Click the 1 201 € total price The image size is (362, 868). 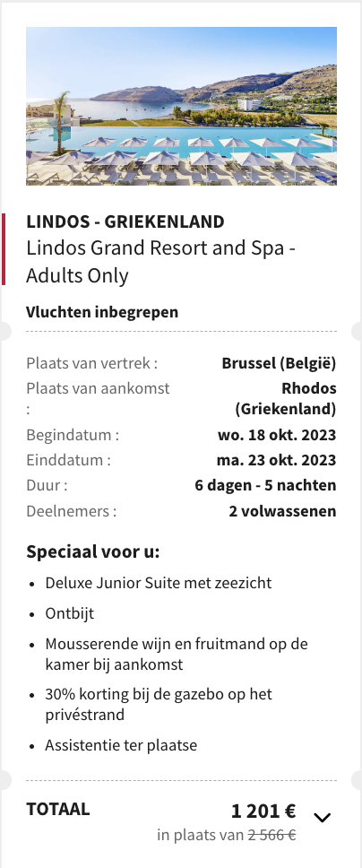point(263,812)
